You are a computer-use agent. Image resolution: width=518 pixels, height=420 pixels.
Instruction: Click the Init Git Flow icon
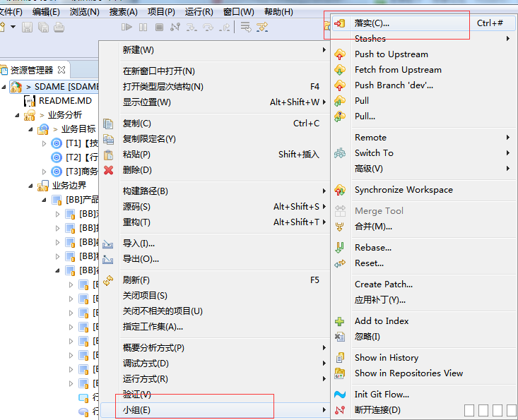[x=340, y=395]
